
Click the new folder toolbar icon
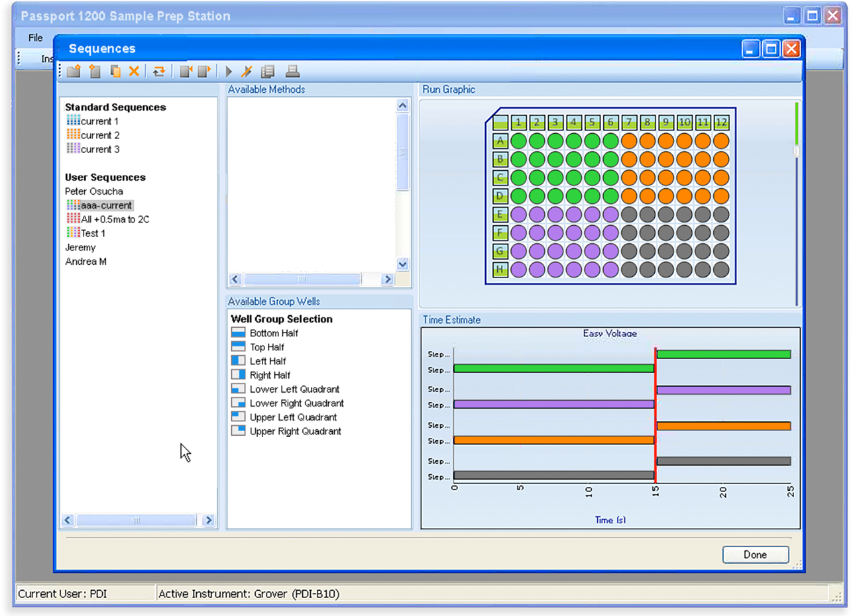(74, 71)
